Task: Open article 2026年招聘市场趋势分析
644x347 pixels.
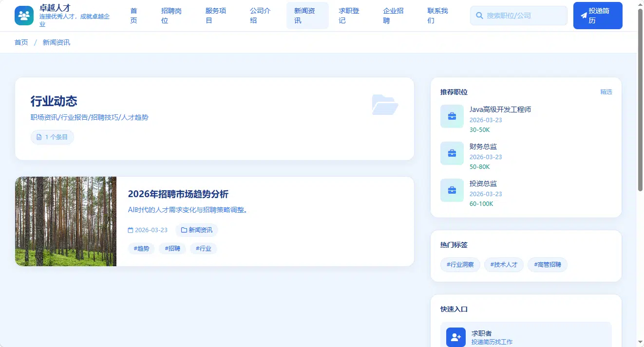Action: pos(178,194)
